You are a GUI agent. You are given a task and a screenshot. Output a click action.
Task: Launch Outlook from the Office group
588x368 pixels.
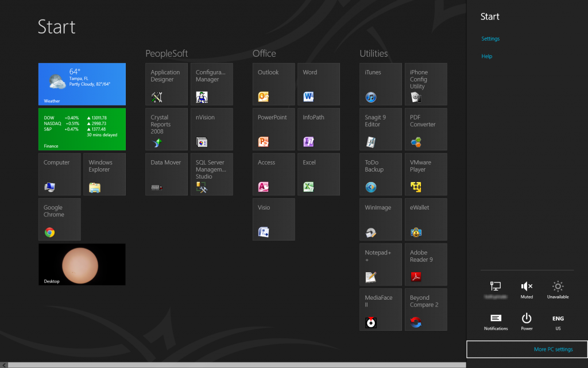pos(274,84)
